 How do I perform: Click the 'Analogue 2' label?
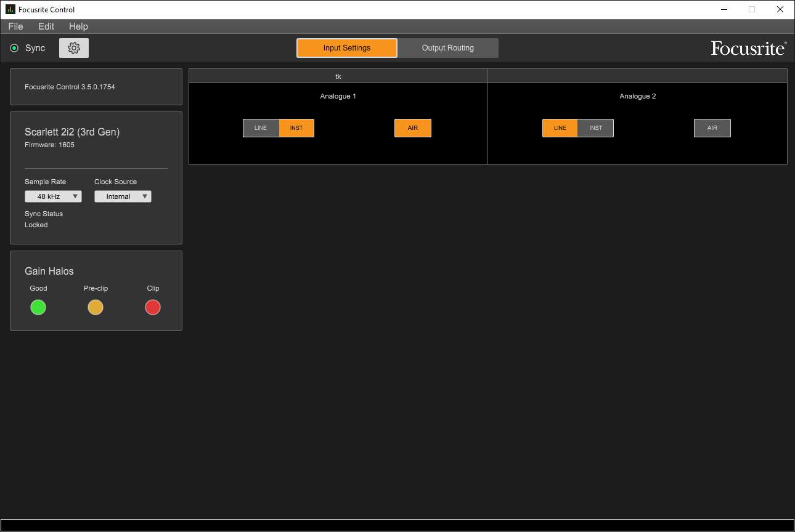pyautogui.click(x=638, y=96)
